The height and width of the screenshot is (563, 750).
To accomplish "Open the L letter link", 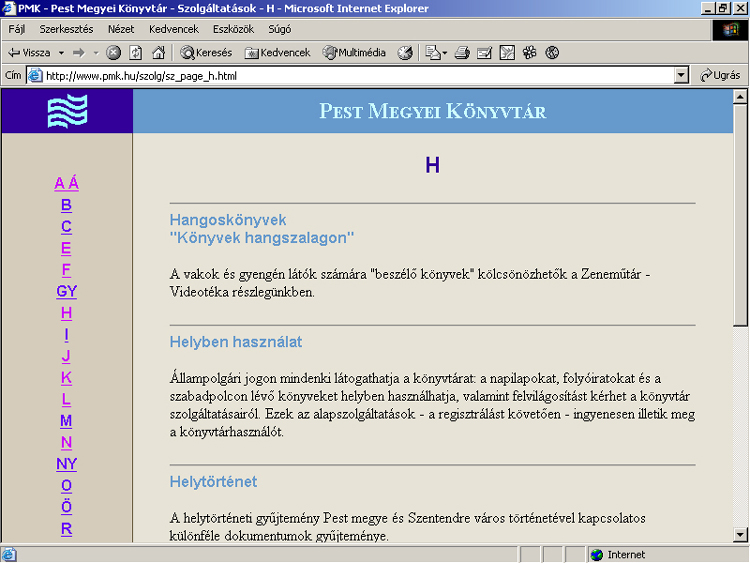I will click(x=66, y=399).
